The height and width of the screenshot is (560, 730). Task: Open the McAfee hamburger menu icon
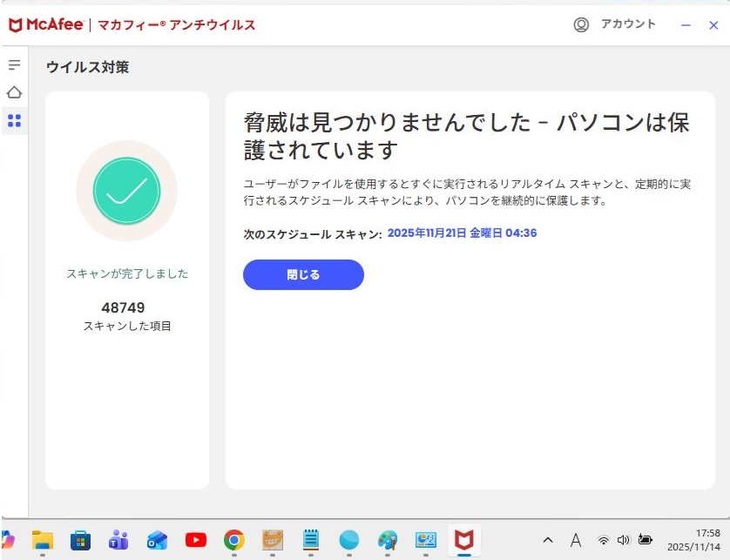pos(14,65)
